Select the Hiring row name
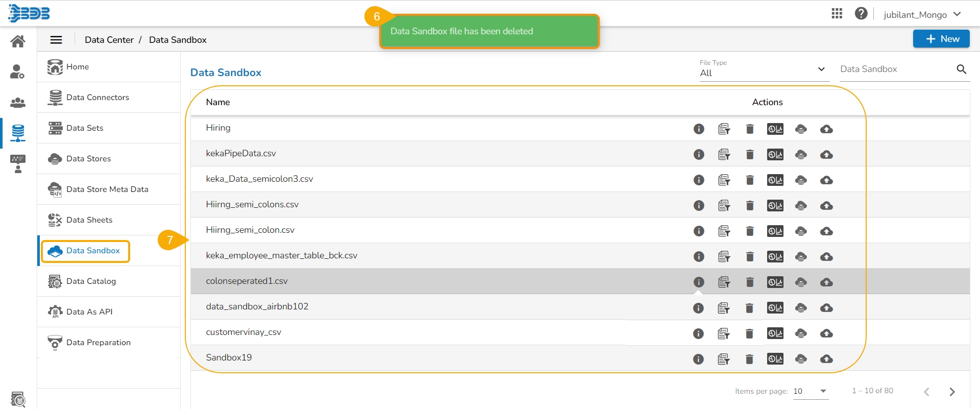The height and width of the screenshot is (409, 980). click(x=218, y=128)
